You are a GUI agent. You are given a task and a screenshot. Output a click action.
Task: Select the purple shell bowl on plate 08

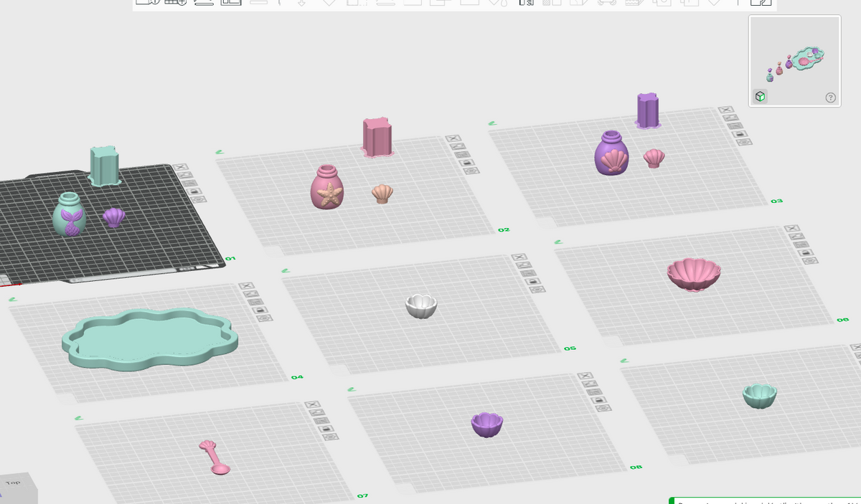point(487,424)
